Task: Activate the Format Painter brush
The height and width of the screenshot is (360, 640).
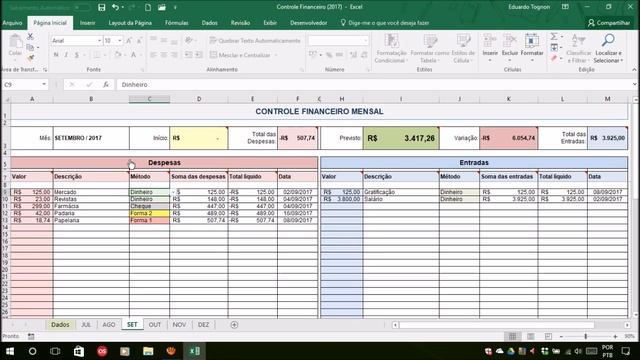Action: (30, 58)
